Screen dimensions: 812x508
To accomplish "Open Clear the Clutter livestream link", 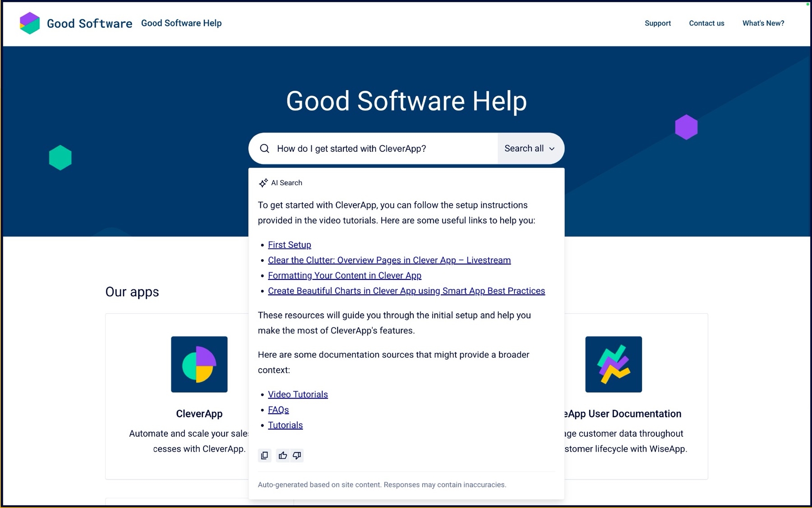I will click(389, 260).
